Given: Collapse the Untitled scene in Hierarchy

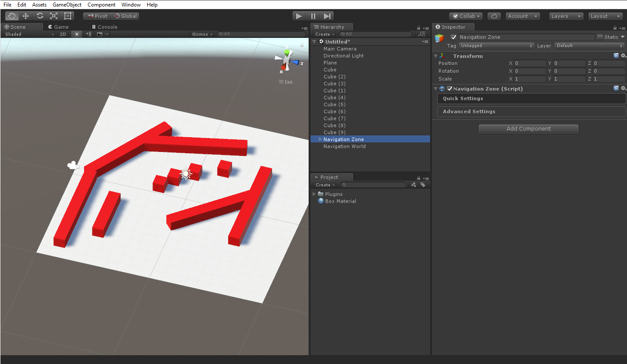Looking at the screenshot, I should 314,42.
